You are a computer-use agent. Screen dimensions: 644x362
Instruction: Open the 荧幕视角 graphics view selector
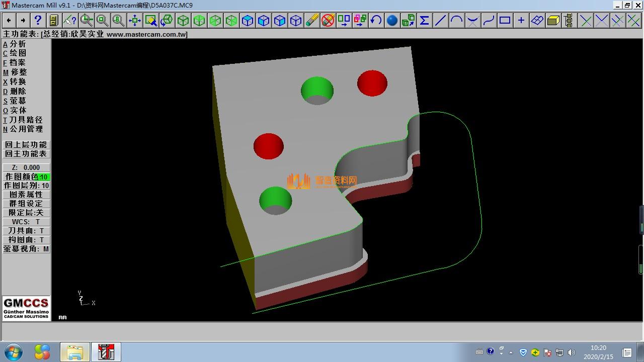26,249
